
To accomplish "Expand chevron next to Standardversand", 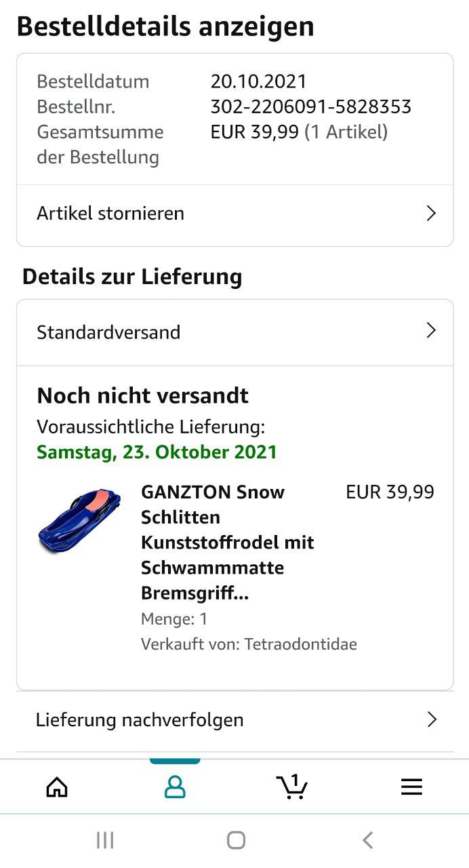I will 431,331.
